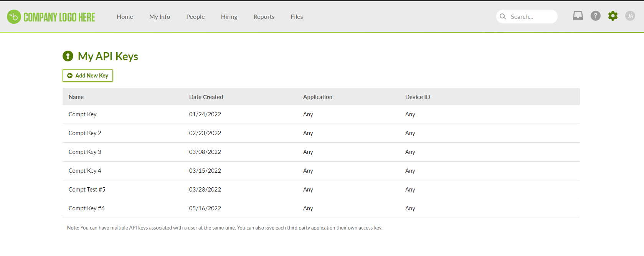Screen dimensions: 644x256
Task: Open the Reports menu
Action: point(264,17)
